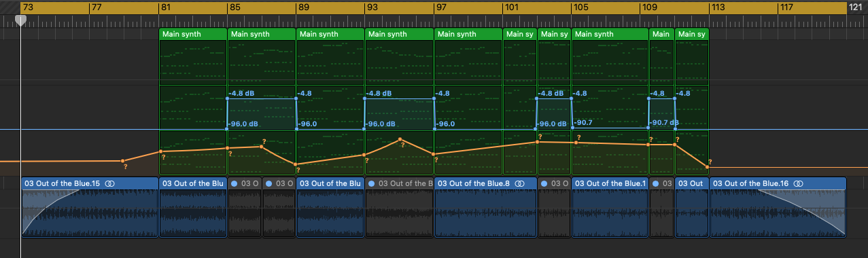Click the playhead handle at bar 73
This screenshot has width=868, height=258.
coord(21,20)
